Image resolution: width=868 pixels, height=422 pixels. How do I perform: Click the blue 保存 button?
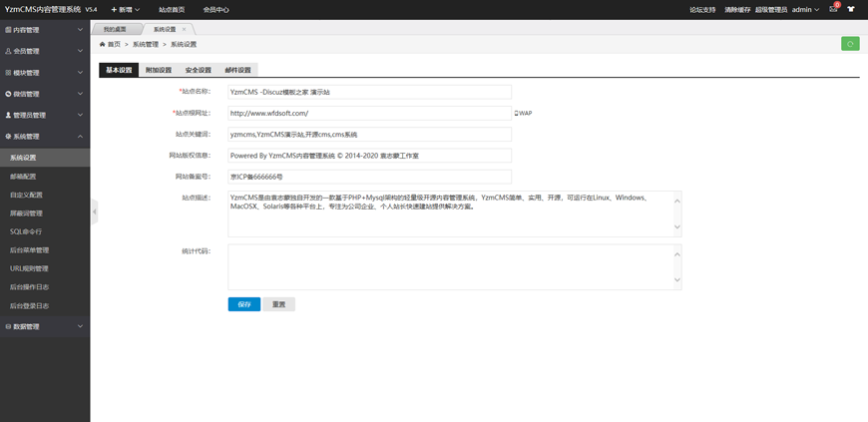tap(244, 304)
